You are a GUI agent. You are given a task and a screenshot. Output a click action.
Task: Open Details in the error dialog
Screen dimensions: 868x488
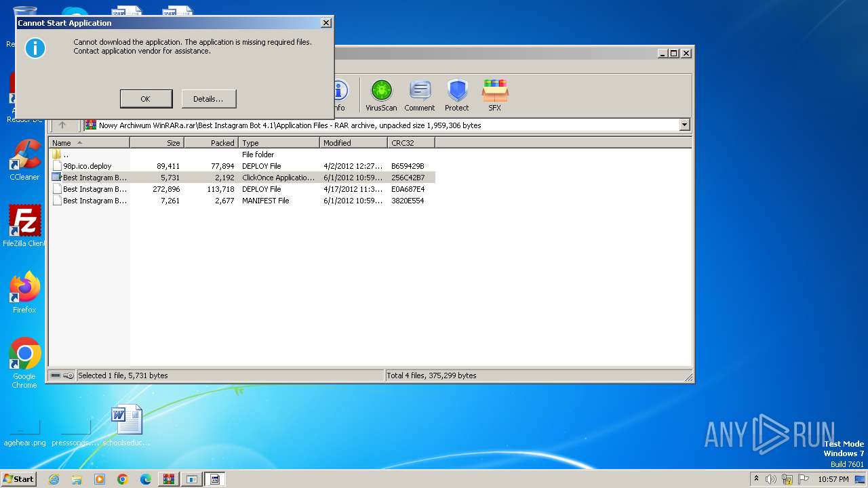click(x=208, y=99)
